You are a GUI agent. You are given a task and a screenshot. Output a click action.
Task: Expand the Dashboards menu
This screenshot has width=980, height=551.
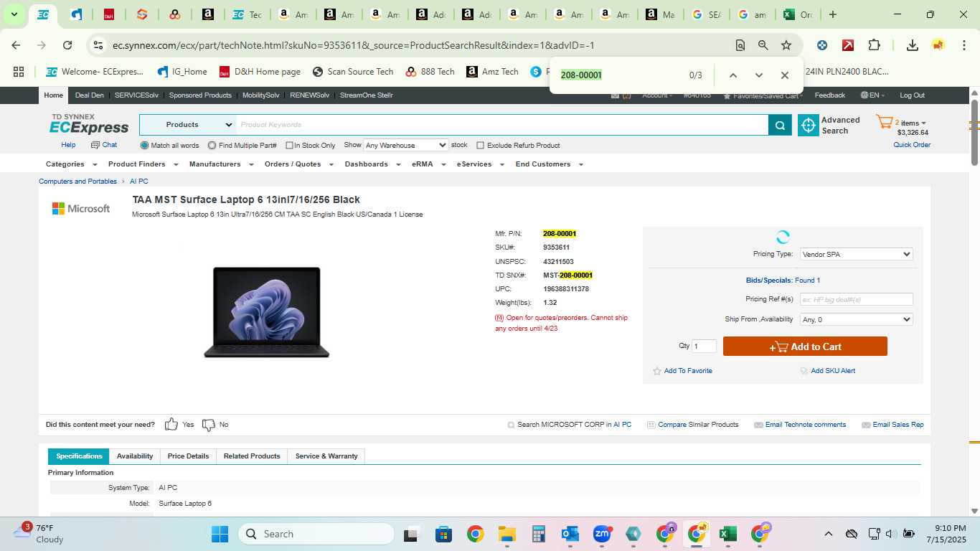pyautogui.click(x=372, y=164)
